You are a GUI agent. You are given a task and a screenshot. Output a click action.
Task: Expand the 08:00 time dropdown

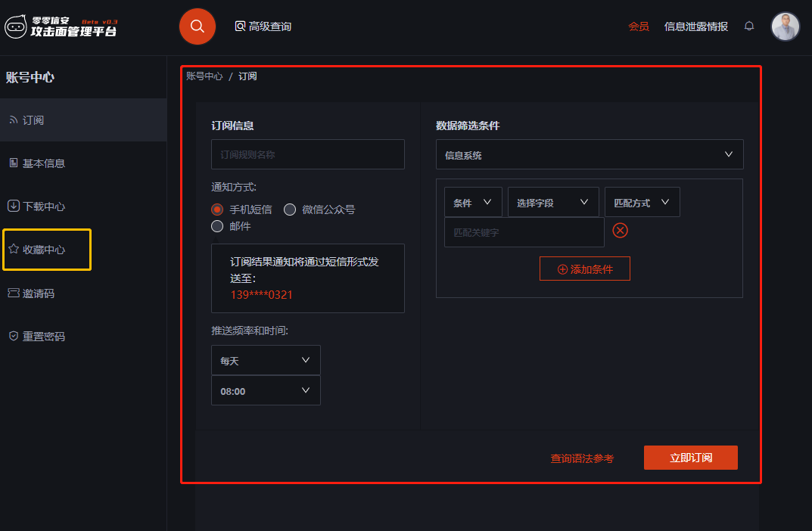point(266,391)
